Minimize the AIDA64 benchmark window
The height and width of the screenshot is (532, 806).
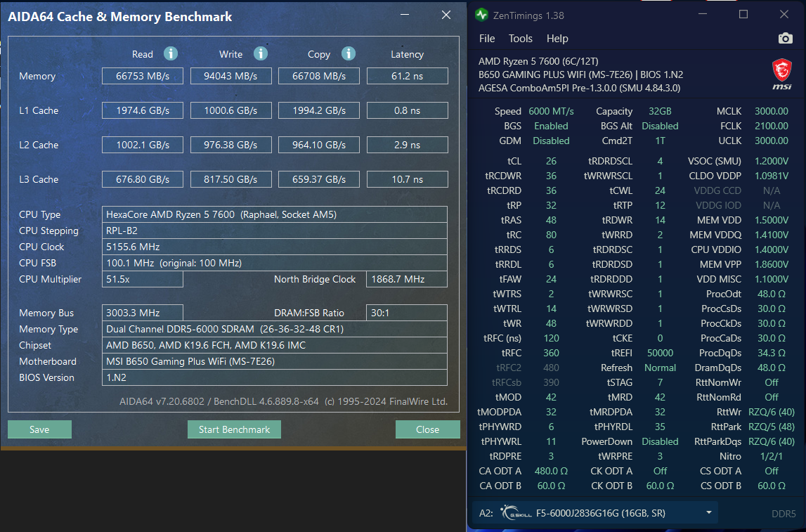tap(405, 15)
